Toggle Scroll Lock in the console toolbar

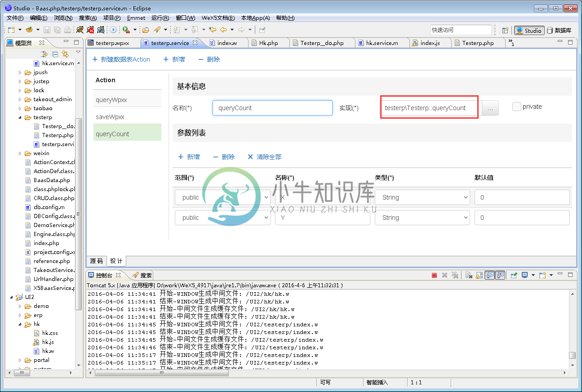click(479, 275)
